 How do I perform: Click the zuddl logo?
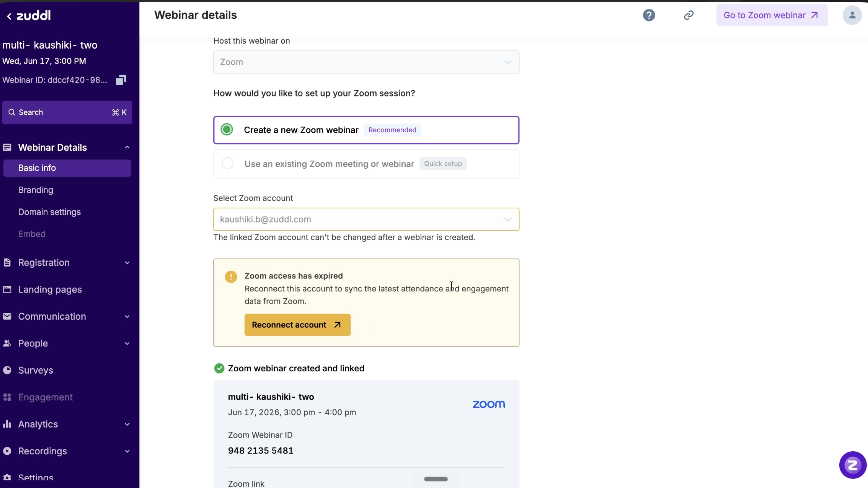click(x=34, y=16)
